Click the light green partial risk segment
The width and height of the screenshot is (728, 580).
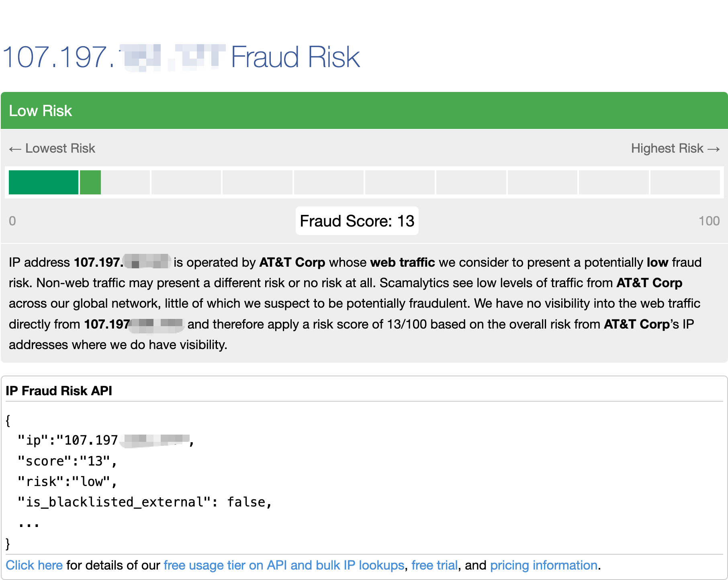tap(90, 182)
